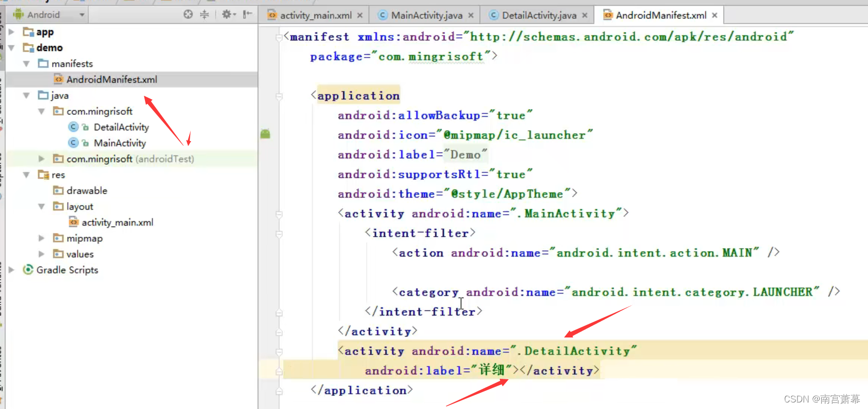Image resolution: width=868 pixels, height=409 pixels.
Task: Click the scroll-from-source target icon
Action: [188, 14]
